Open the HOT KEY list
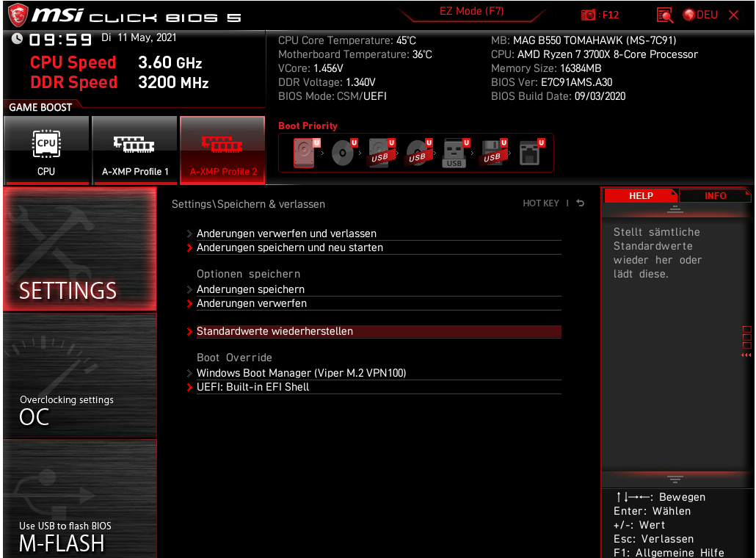756x558 pixels. click(541, 203)
